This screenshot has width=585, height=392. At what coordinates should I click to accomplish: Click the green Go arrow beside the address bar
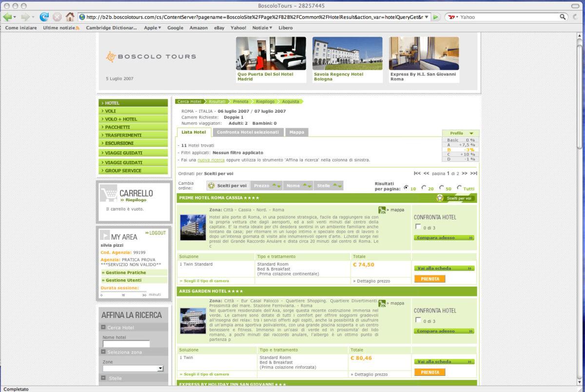(436, 17)
